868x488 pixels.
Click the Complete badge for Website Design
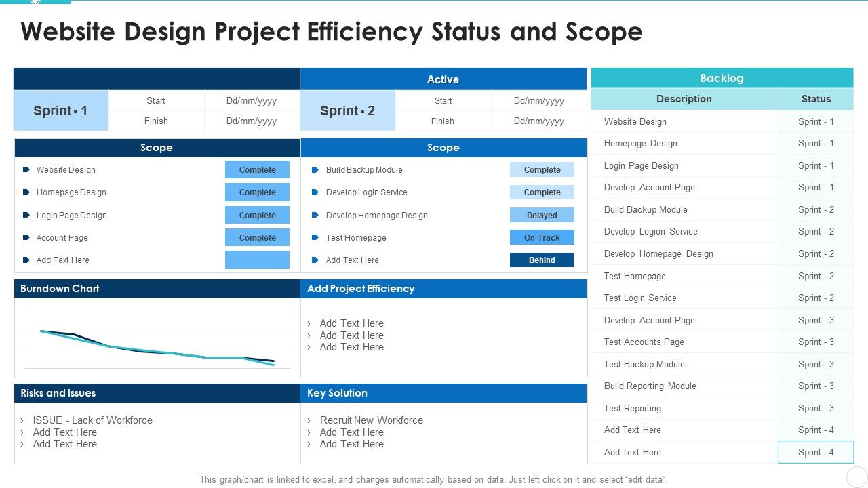(x=257, y=169)
